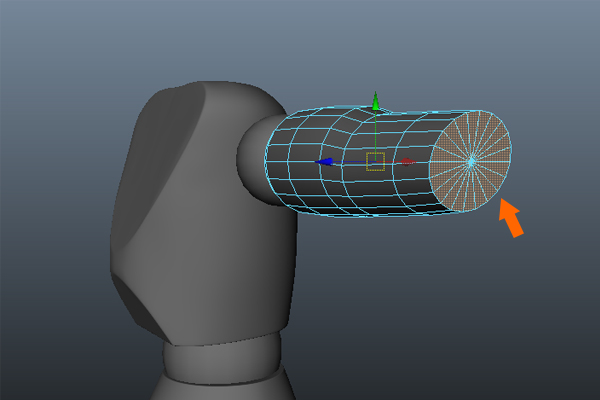Click the gray head shape of the model
Viewport: 600px width, 400px height.
[x=203, y=214]
